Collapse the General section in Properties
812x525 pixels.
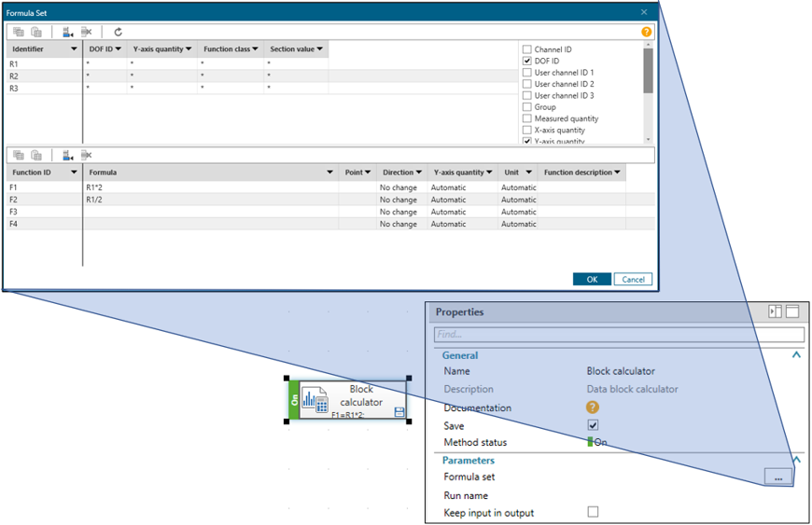tap(796, 355)
